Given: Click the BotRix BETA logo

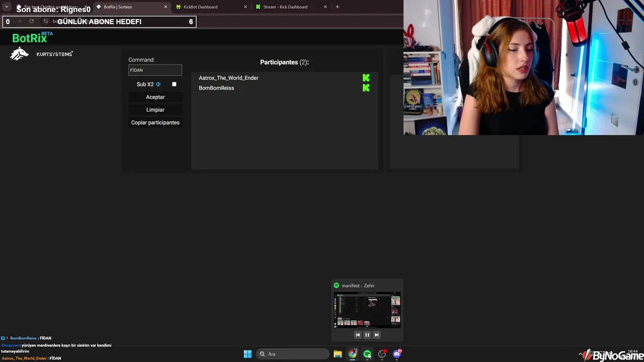Looking at the screenshot, I should coord(32,38).
